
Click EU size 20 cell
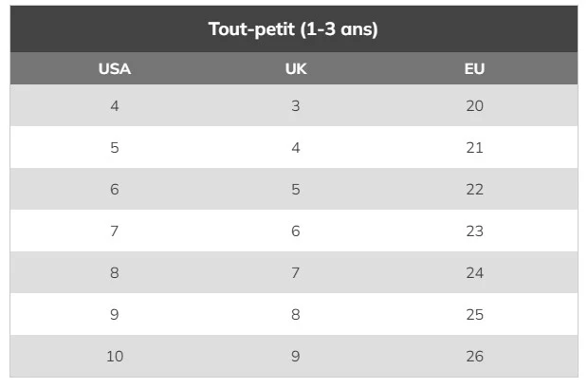tap(475, 106)
